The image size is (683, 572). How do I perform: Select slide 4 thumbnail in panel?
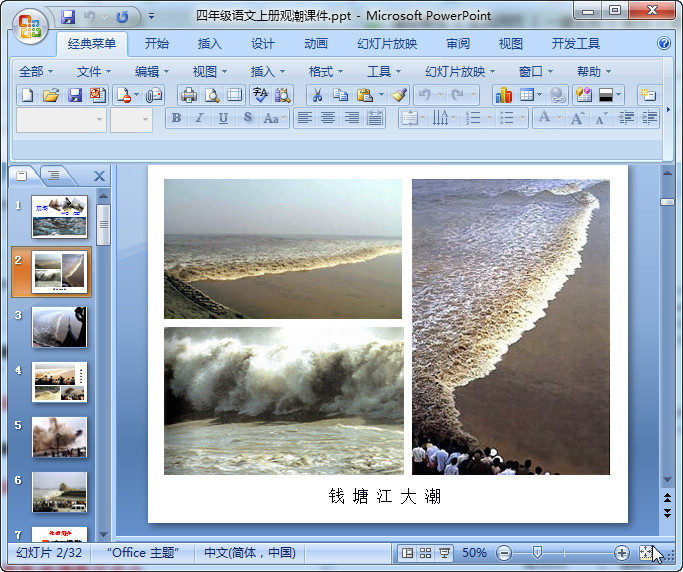coord(59,382)
